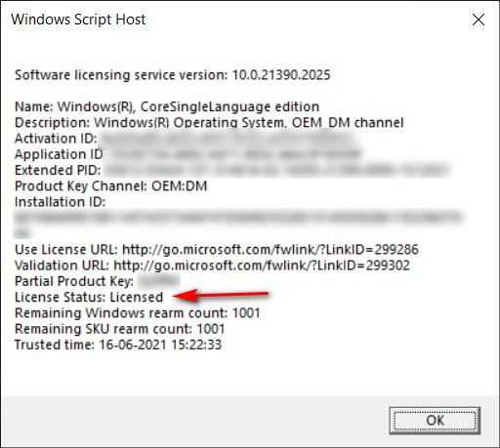The width and height of the screenshot is (500, 448).
Task: Click the Application ID label
Action: coord(59,154)
